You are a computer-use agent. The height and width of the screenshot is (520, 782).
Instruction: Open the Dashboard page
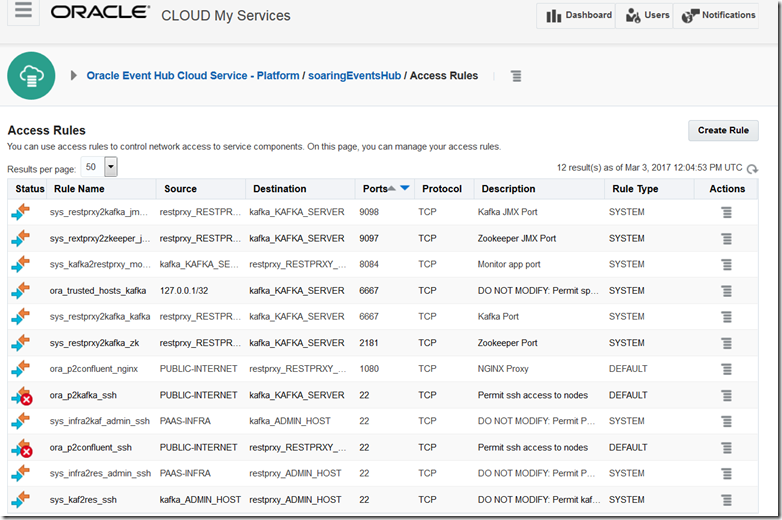[x=578, y=16]
